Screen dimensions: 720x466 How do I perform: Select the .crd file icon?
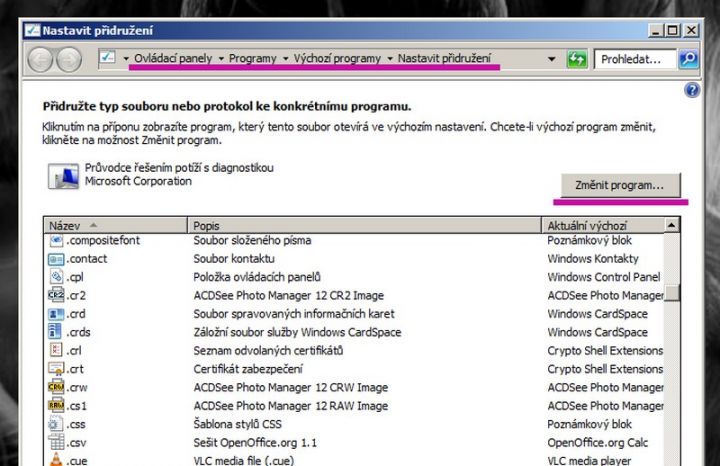(x=56, y=314)
